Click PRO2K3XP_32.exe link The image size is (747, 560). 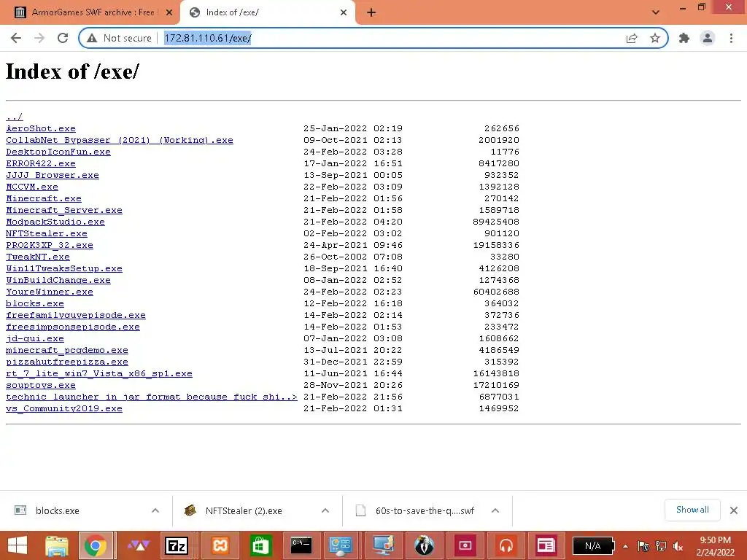click(50, 245)
